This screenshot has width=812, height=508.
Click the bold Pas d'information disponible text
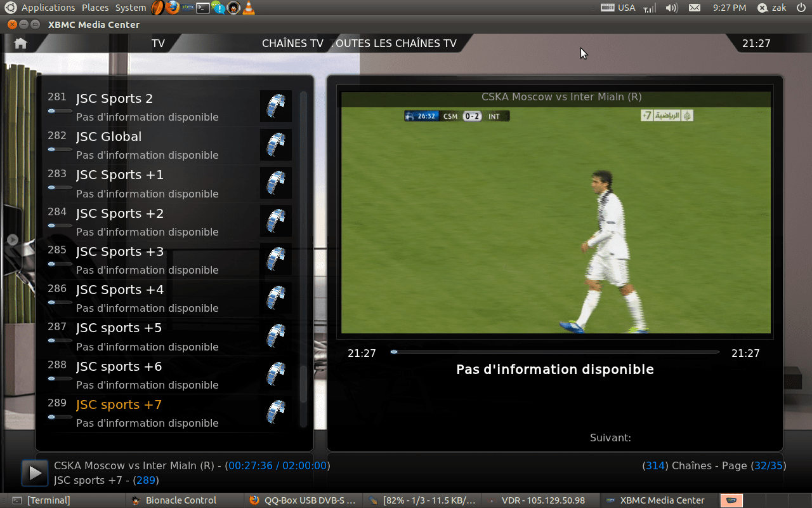pos(555,369)
